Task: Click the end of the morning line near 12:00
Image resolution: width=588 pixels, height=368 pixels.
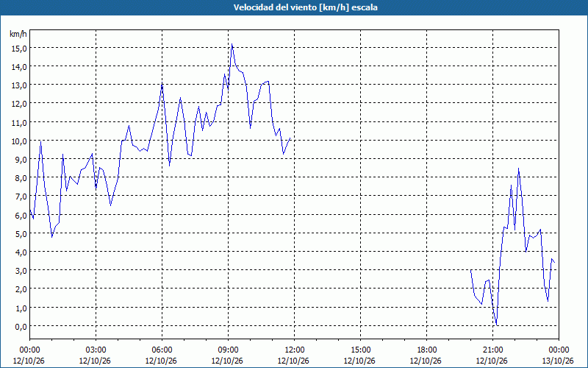Action: click(290, 138)
